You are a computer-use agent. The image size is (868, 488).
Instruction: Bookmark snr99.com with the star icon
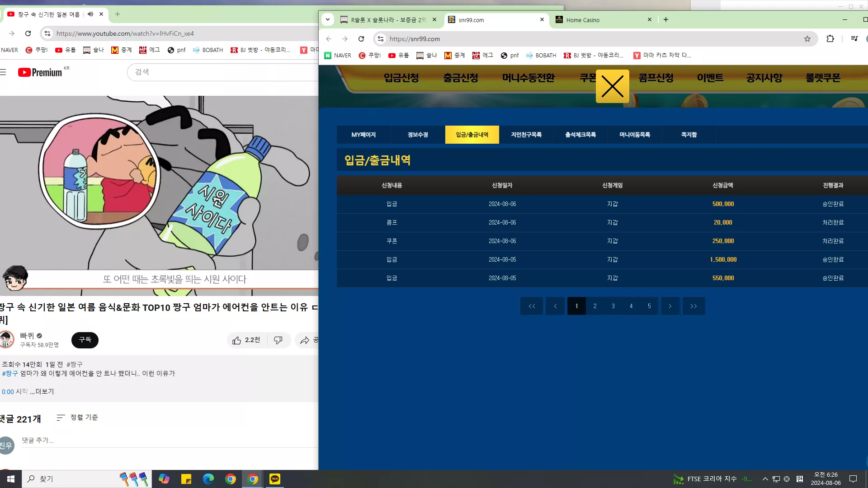(807, 39)
